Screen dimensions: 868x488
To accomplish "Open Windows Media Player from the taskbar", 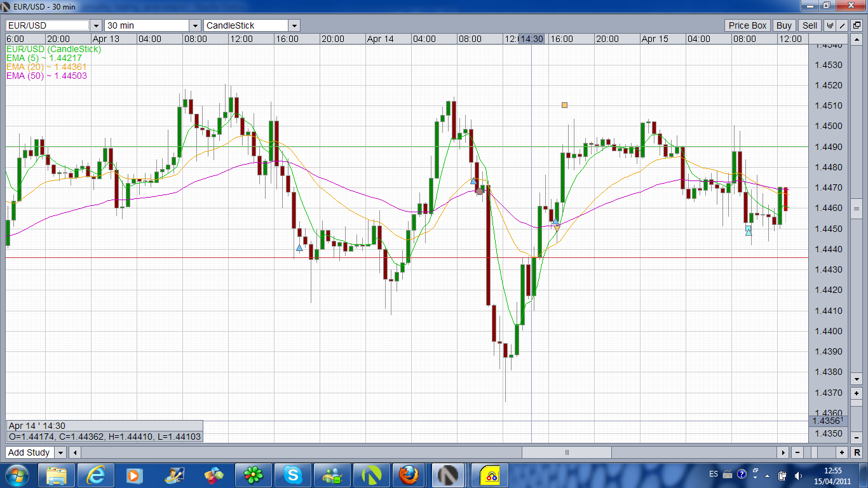I will pos(135,475).
